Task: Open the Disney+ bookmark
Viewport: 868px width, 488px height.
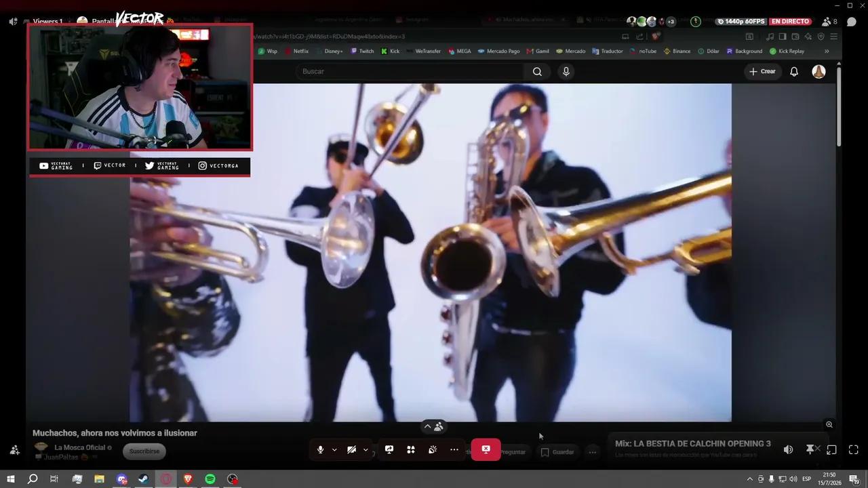Action: (328, 51)
